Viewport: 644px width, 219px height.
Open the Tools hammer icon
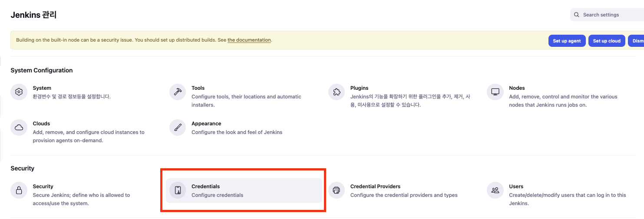[x=178, y=92]
